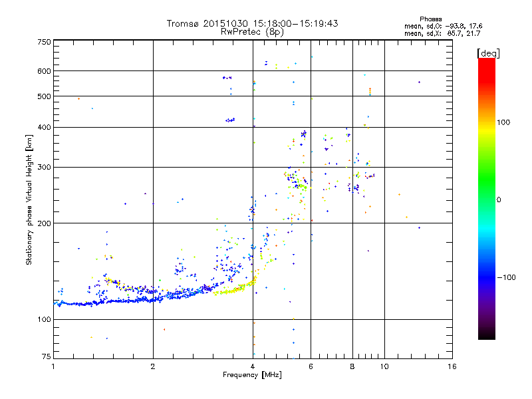
Task: Click the y-axis label 'Stationary phase Virtual Height [km]'
Action: [x=29, y=200]
